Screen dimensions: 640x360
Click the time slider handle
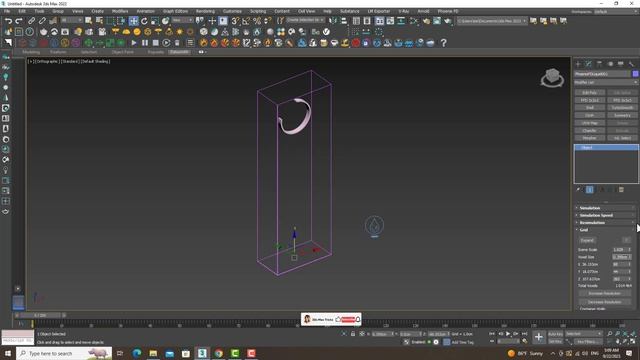[x=40, y=316]
